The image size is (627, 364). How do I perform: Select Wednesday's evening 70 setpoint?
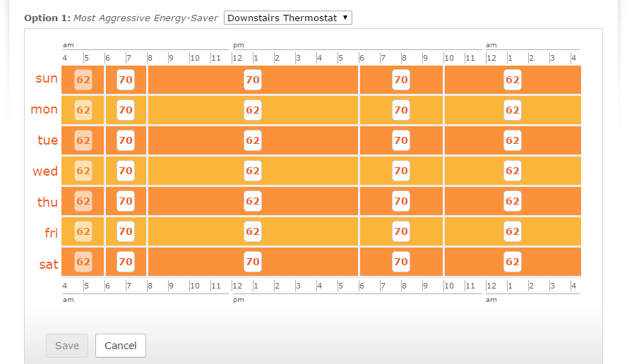[x=401, y=171]
